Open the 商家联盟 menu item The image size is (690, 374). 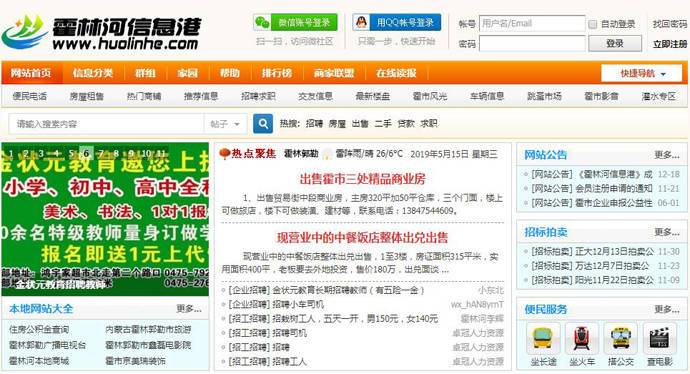click(x=334, y=73)
